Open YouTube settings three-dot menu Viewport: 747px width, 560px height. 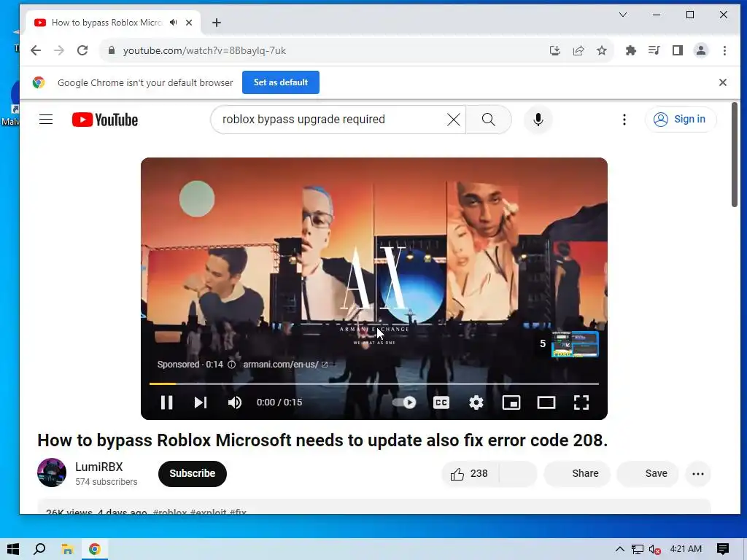click(x=624, y=119)
